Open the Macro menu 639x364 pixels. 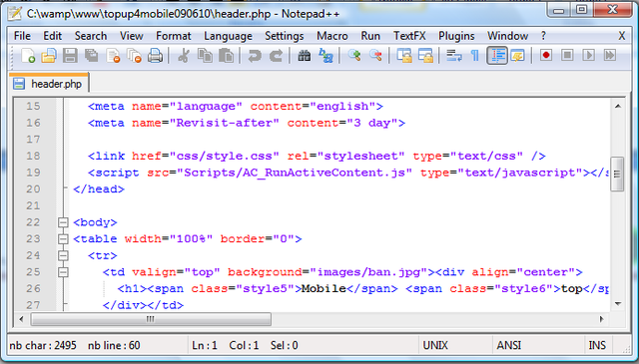coord(332,36)
